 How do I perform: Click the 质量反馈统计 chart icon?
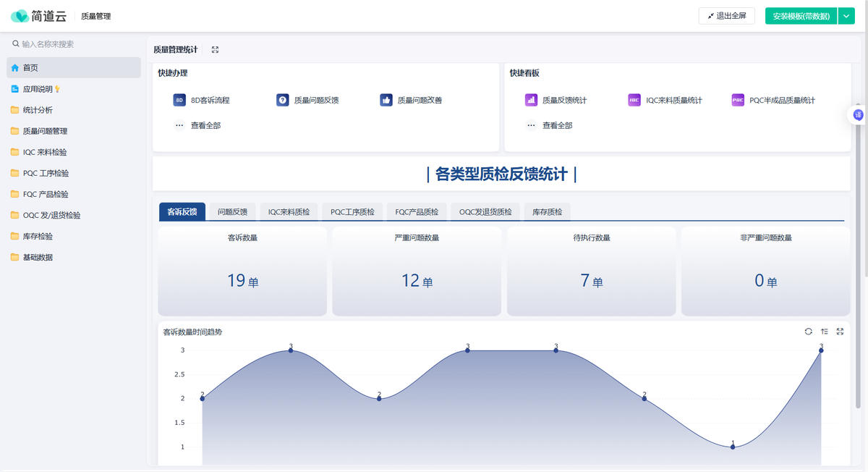tap(531, 101)
